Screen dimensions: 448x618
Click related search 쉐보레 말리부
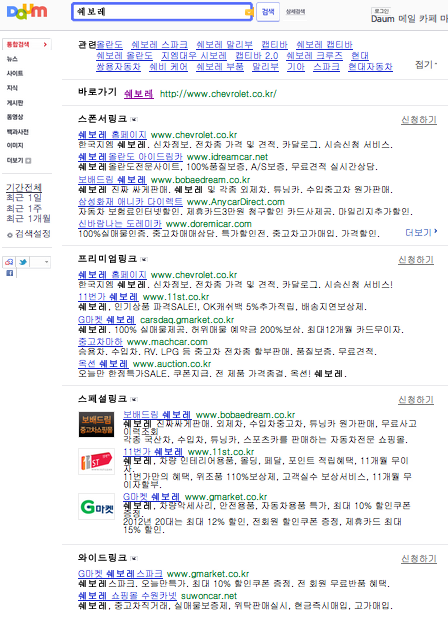pyautogui.click(x=225, y=45)
